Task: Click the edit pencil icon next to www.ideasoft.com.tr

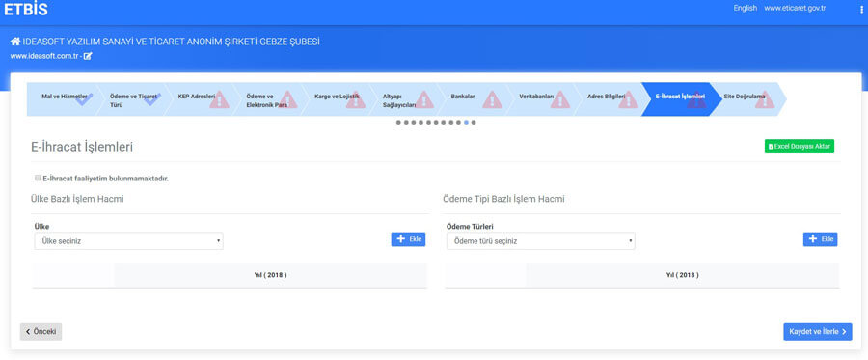Action: tap(88, 56)
